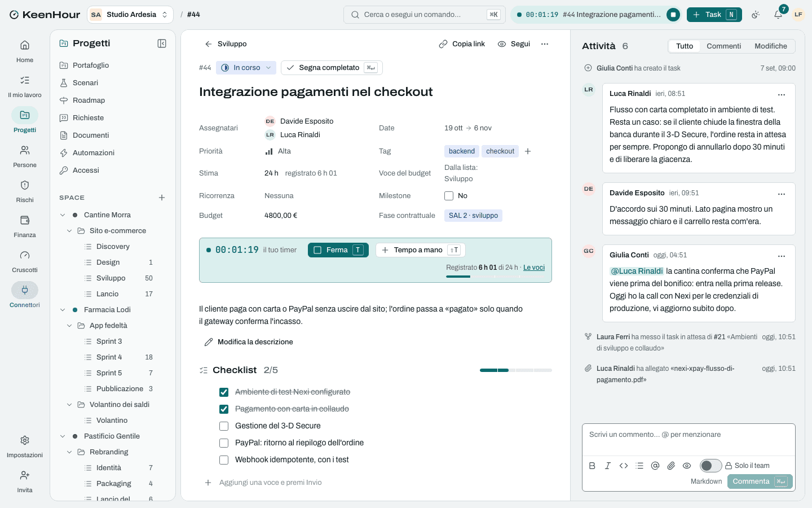Click the Ferma timer button
Screen dimensions: 812x508
(x=338, y=250)
